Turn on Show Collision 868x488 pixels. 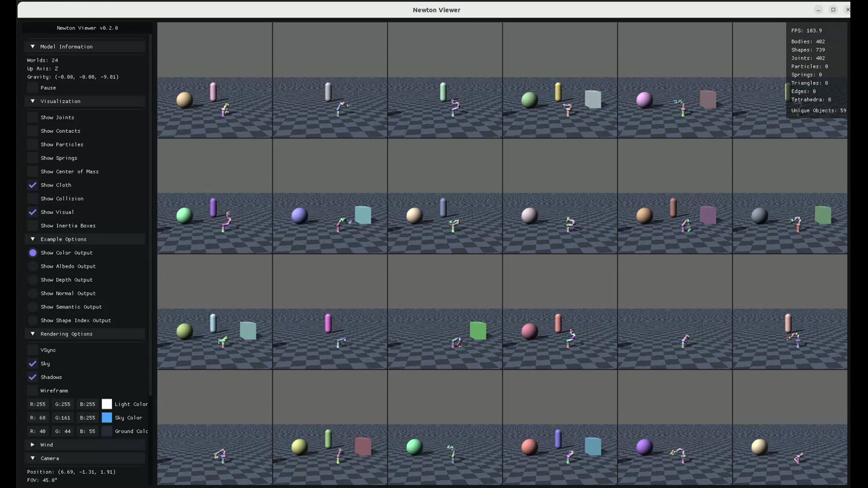pos(33,199)
